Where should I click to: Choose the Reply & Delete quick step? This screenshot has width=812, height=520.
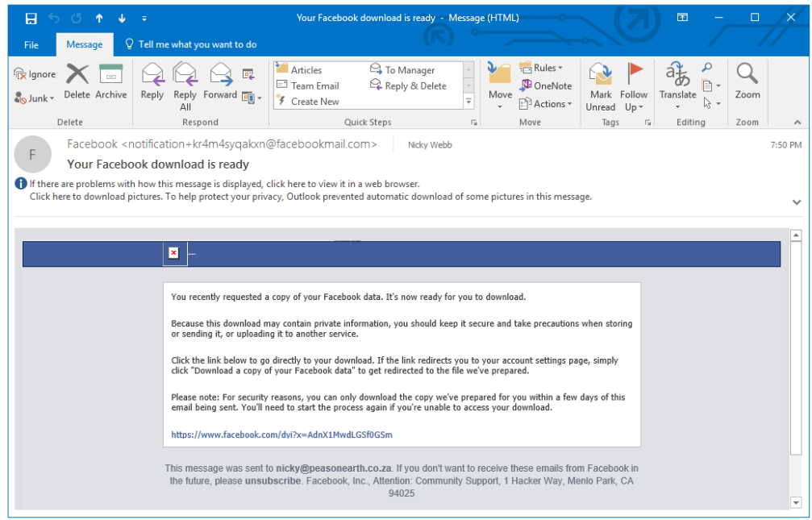408,85
